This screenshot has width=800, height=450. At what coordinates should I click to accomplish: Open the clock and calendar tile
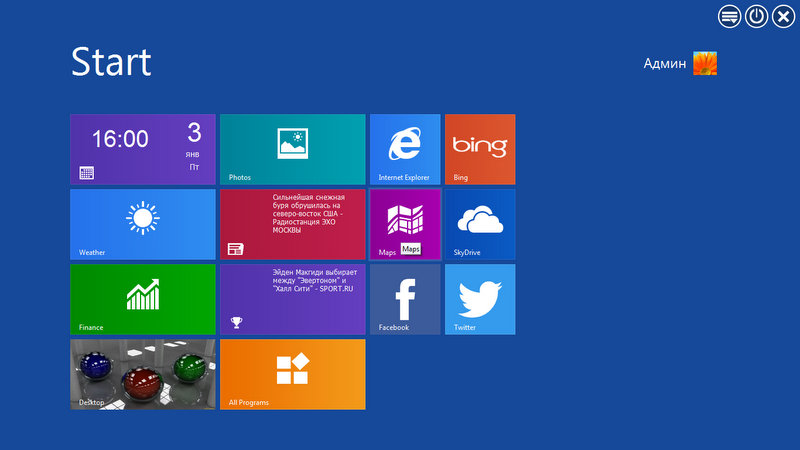click(143, 149)
